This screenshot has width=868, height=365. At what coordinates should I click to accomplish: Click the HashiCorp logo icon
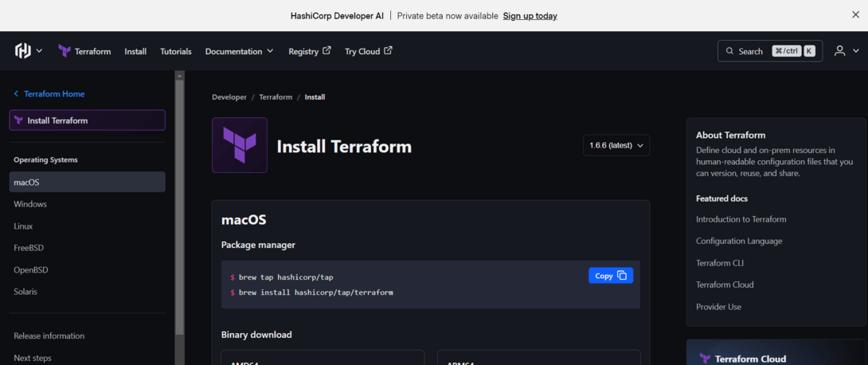coord(23,51)
